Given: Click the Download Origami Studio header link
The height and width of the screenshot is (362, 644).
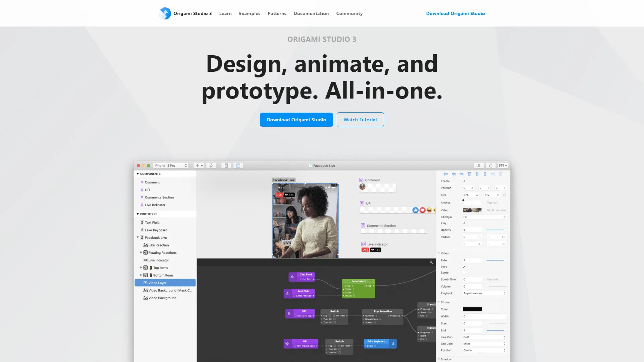Looking at the screenshot, I should 455,13.
